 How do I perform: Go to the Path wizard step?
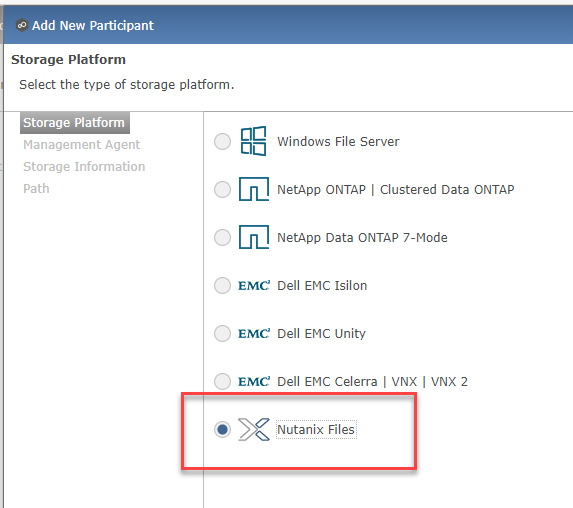click(36, 189)
